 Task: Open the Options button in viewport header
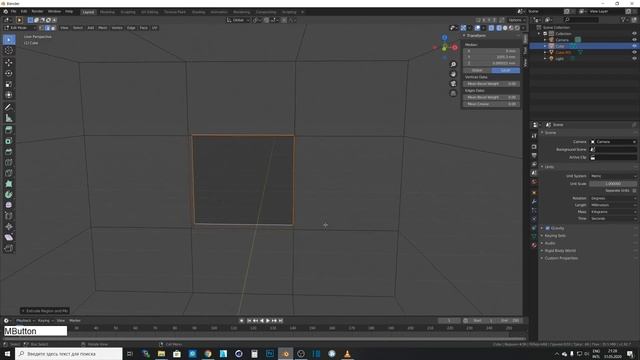[516, 20]
